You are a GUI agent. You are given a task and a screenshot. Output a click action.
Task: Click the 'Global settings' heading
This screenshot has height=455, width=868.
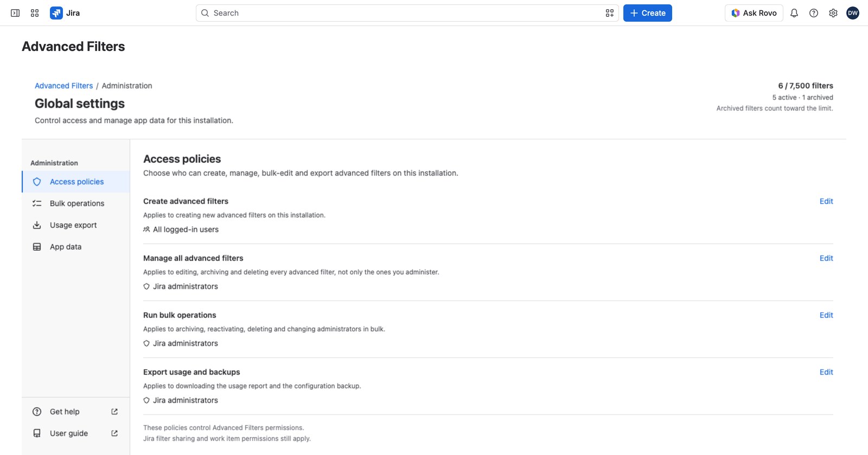click(x=80, y=104)
